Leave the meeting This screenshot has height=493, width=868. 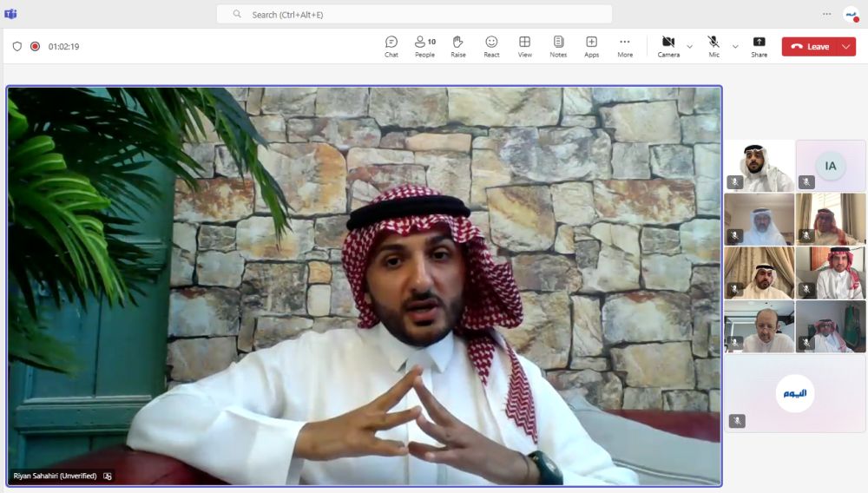(x=810, y=47)
